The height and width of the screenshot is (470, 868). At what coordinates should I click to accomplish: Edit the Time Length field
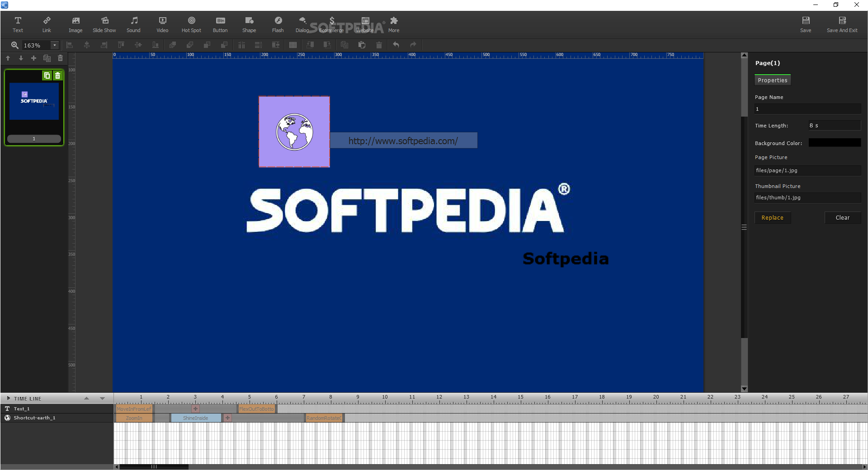coord(835,126)
